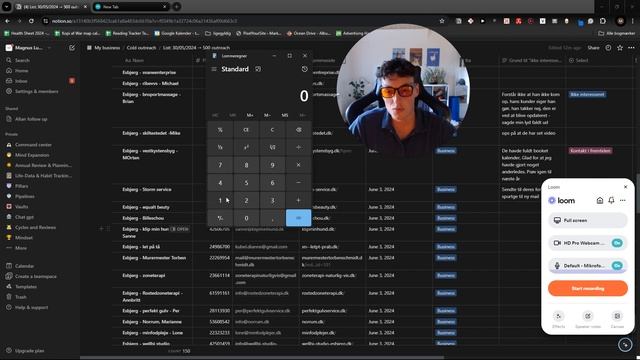
Task: Expand Magnus workspace switcher
Action: point(29,48)
